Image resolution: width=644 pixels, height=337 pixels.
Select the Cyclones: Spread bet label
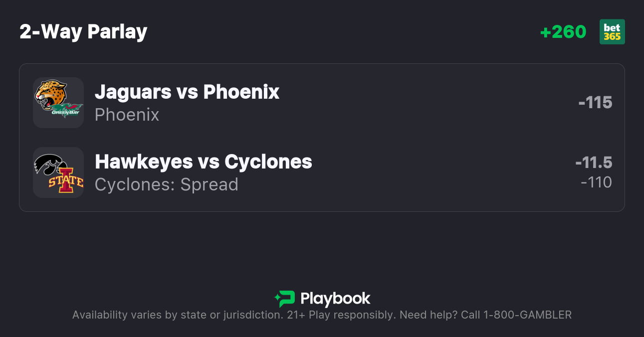click(x=167, y=184)
